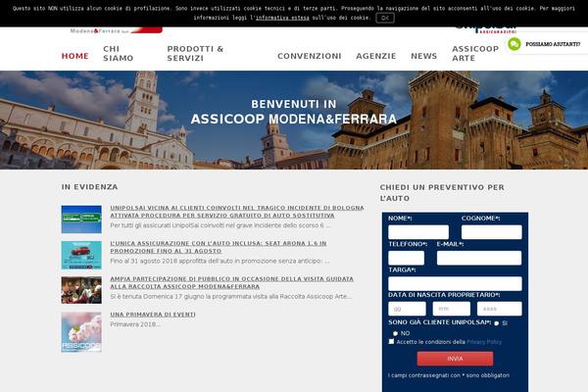
Task: Focus the E-mail input field
Action: 479,258
